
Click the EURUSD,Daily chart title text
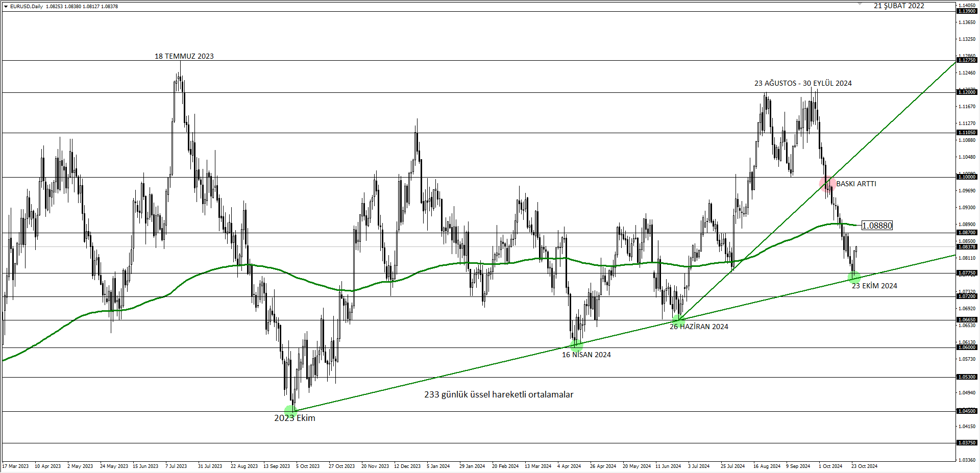click(27, 7)
